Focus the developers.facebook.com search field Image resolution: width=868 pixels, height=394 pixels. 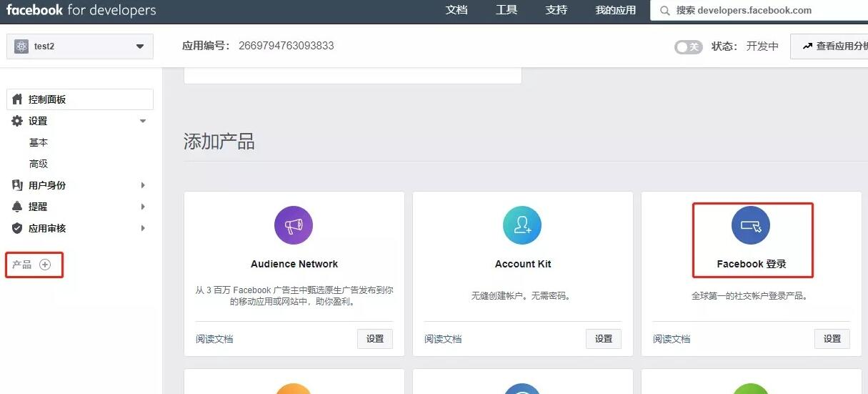(759, 11)
